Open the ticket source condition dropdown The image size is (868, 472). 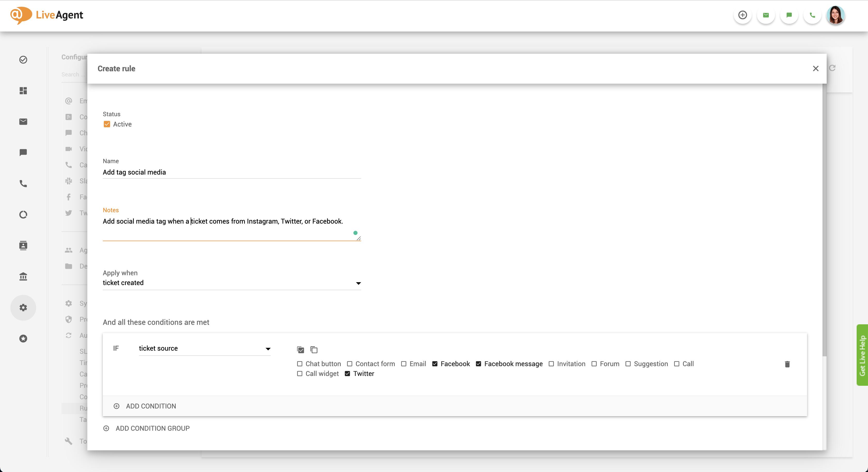point(205,349)
